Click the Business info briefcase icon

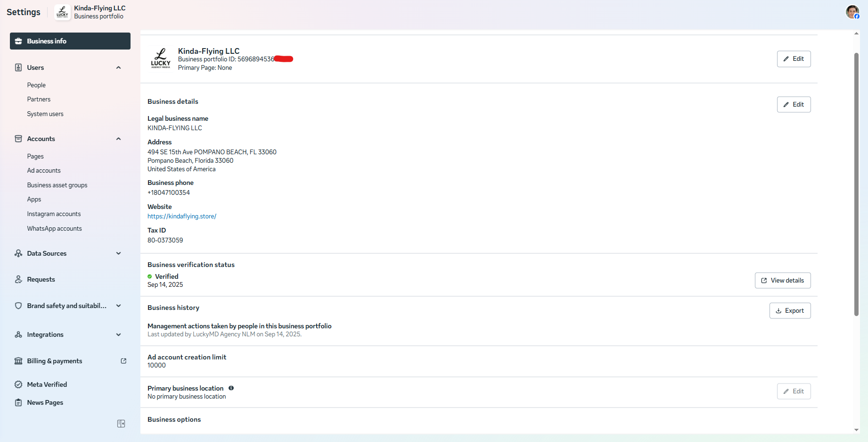point(18,41)
